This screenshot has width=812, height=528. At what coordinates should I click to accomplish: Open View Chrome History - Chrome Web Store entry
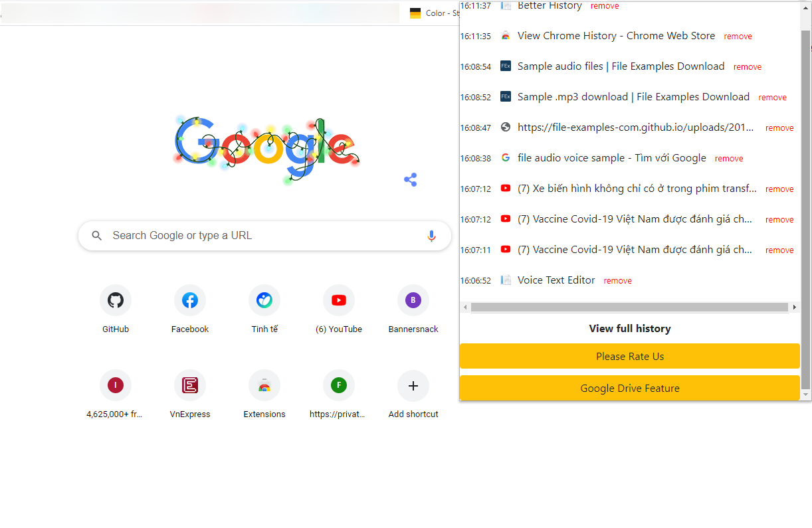(617, 36)
